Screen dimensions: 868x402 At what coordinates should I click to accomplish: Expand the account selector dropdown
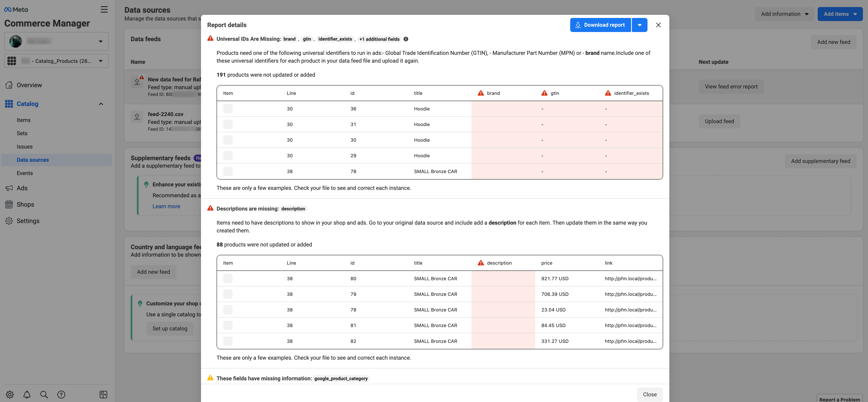(100, 41)
